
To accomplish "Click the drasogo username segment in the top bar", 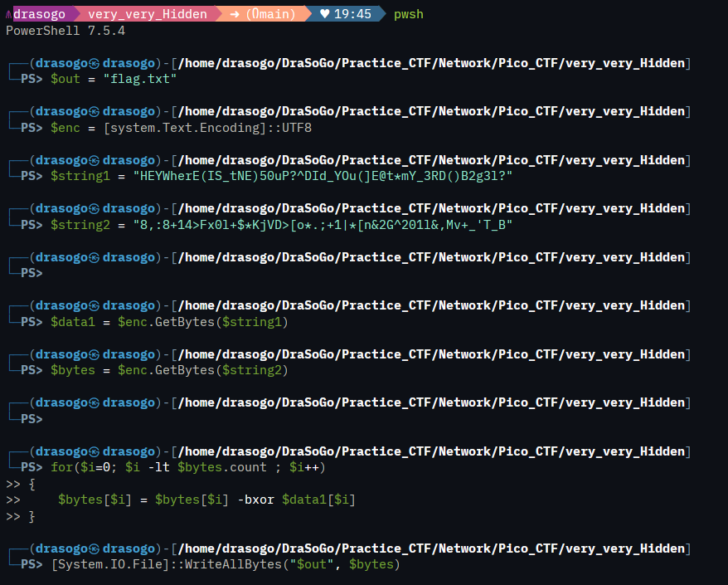I will [x=40, y=14].
